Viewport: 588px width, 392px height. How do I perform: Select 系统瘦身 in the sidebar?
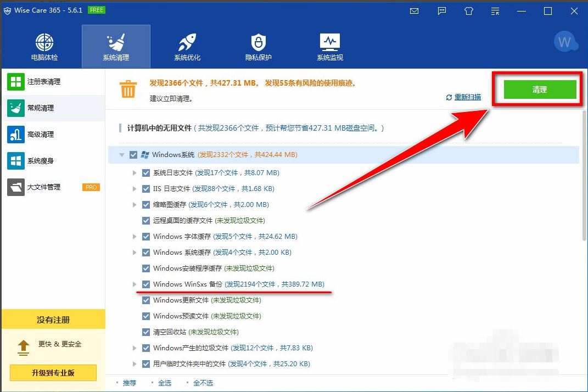click(41, 161)
